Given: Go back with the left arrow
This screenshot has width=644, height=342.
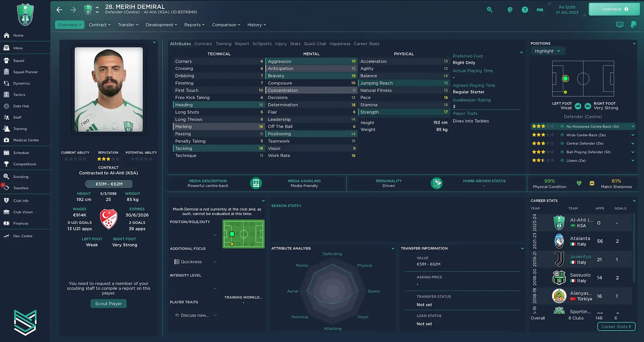Looking at the screenshot, I should pos(59,10).
